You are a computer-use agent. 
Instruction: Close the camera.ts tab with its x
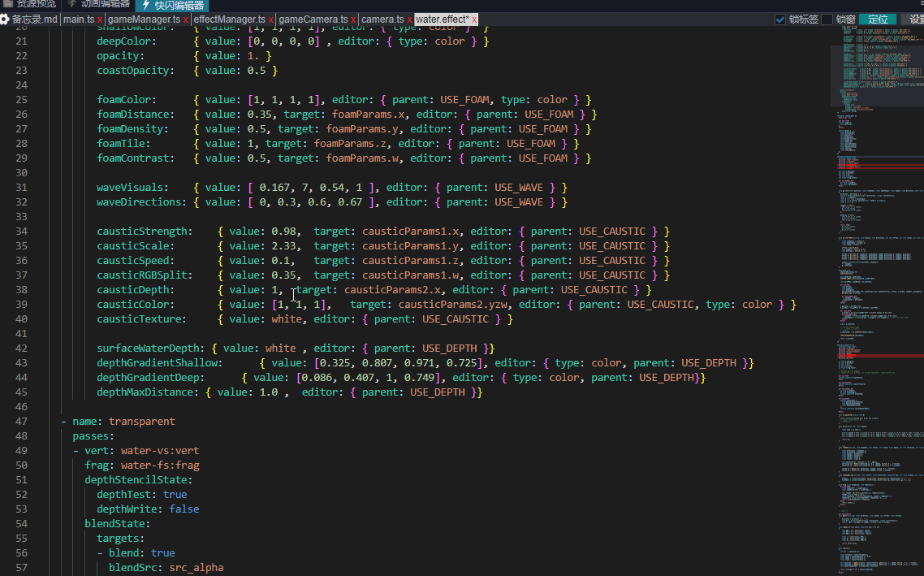(409, 20)
